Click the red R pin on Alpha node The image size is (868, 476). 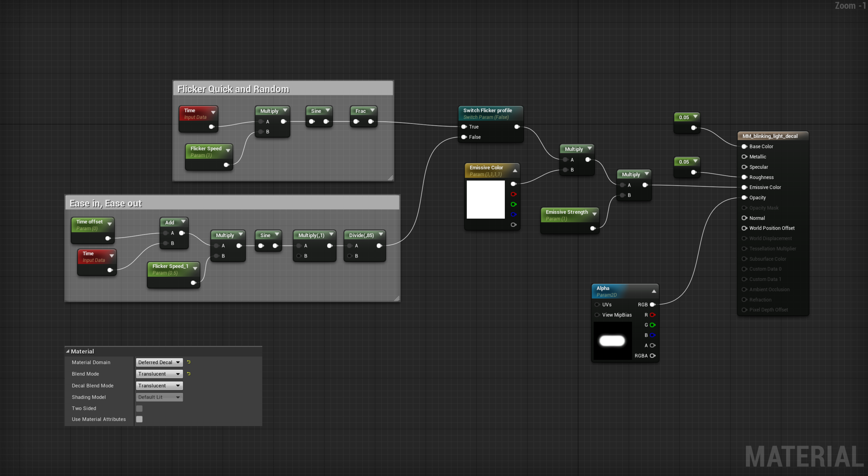click(652, 315)
